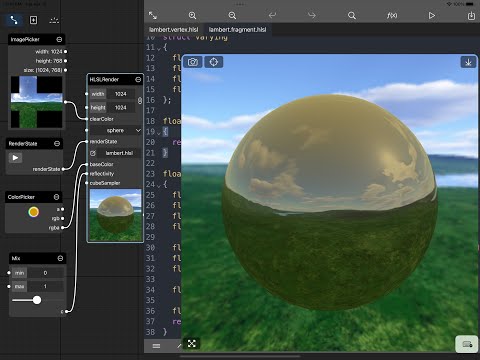Take a snapshot with the camera icon

coord(193,62)
